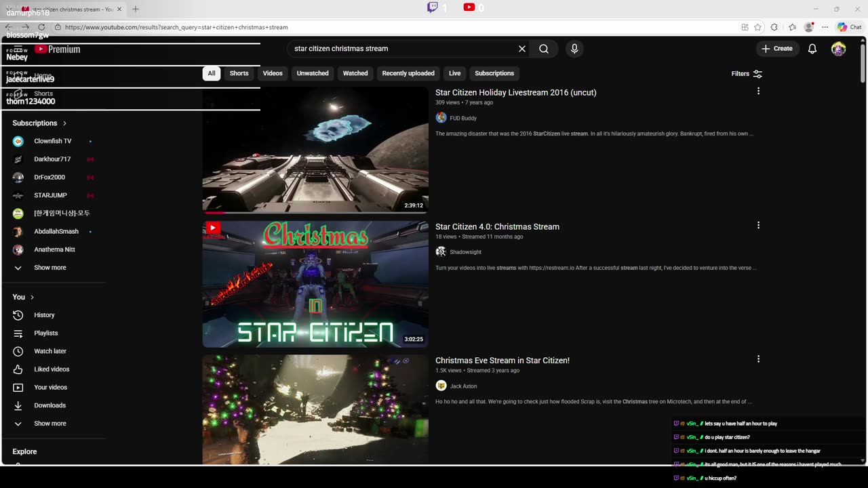The width and height of the screenshot is (868, 488).
Task: Open the browser extensions puzzle icon
Action: 774,27
